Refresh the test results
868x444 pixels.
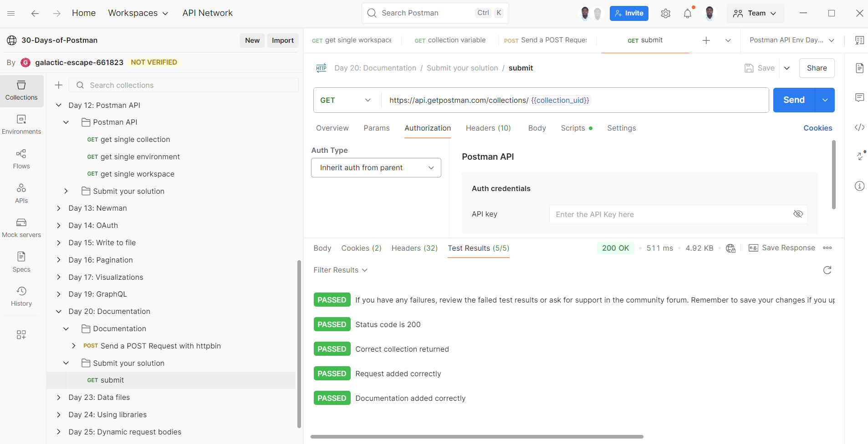coord(827,270)
